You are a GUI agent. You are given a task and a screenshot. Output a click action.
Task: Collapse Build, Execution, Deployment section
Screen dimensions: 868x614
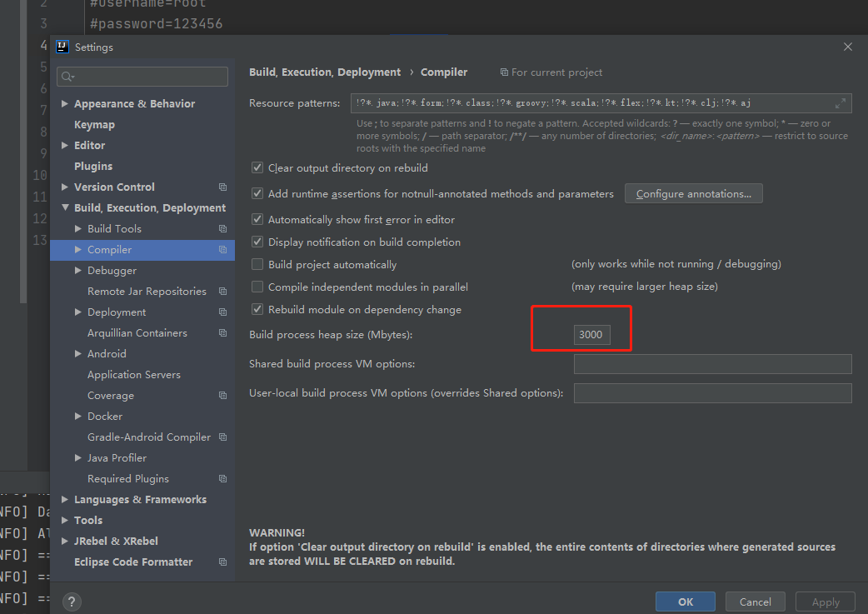(x=65, y=207)
